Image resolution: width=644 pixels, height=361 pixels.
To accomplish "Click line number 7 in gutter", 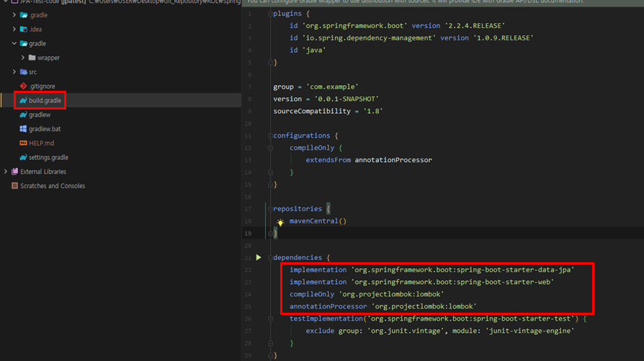I will [x=249, y=87].
